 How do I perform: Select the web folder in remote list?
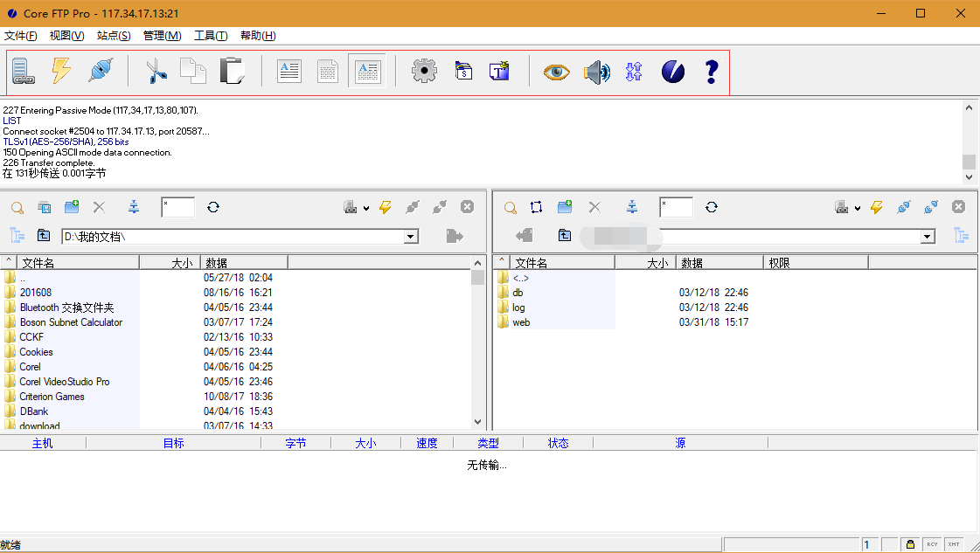click(521, 322)
